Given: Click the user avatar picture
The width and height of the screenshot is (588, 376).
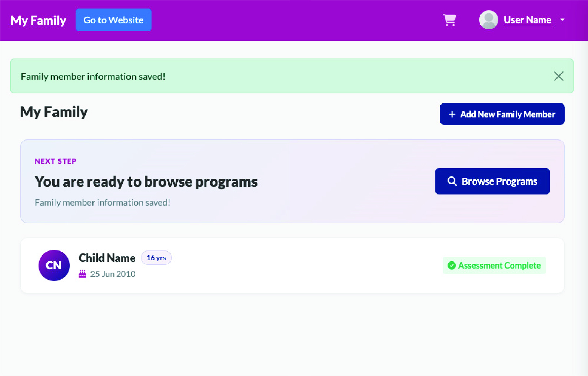Looking at the screenshot, I should pyautogui.click(x=488, y=20).
